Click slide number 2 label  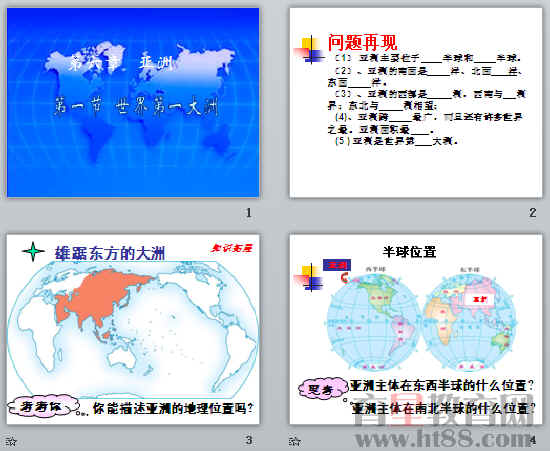532,212
